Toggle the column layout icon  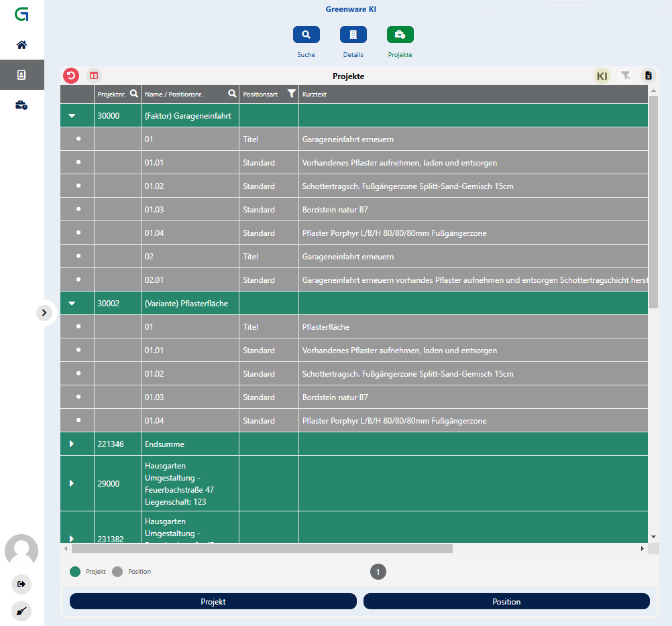pos(94,76)
